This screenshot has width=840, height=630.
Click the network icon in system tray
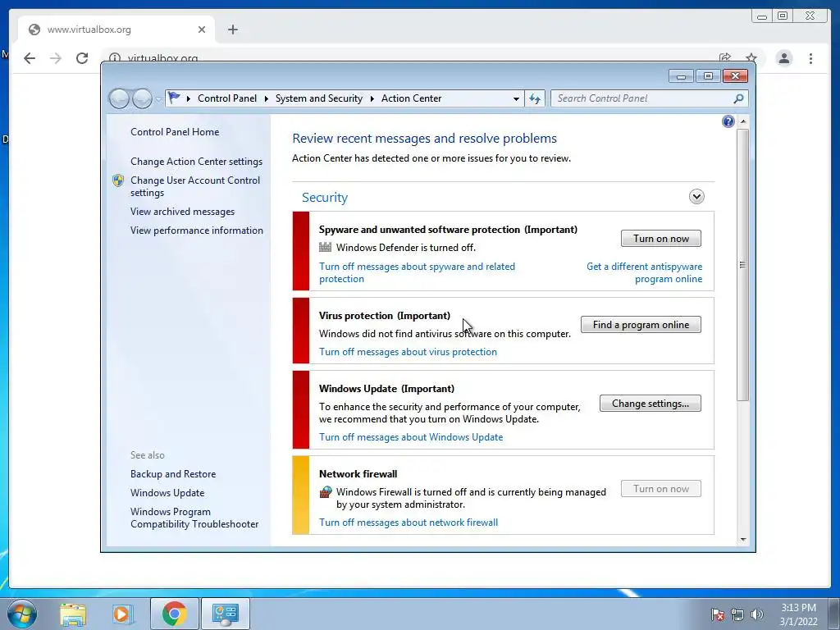[737, 614]
